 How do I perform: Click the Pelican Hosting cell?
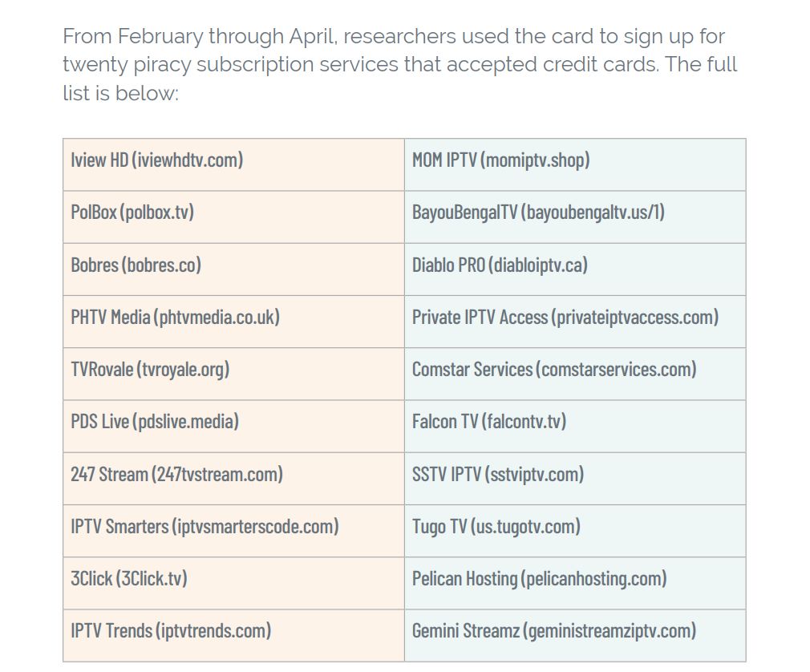pos(575,583)
